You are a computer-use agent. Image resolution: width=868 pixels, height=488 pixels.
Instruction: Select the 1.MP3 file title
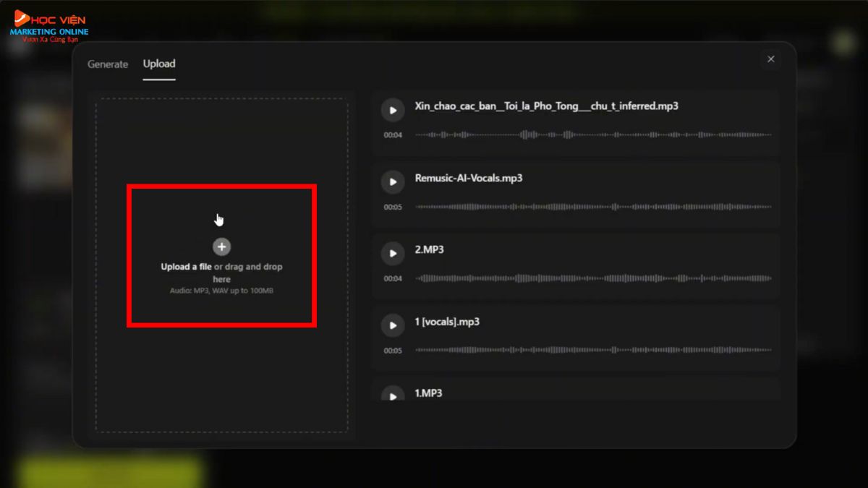429,393
